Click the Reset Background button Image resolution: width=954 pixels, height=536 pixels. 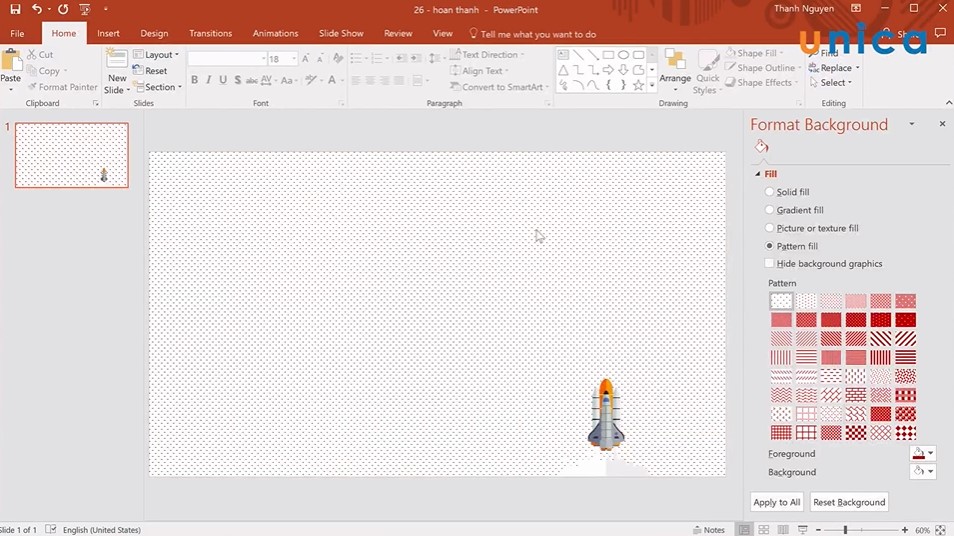tap(848, 502)
